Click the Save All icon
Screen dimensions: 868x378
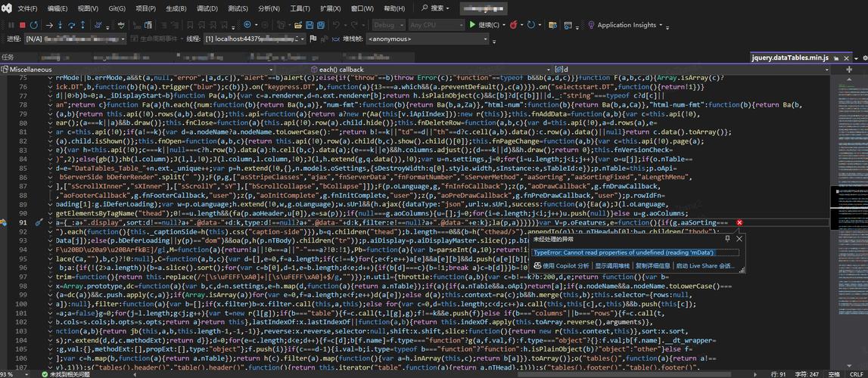pyautogui.click(x=321, y=26)
